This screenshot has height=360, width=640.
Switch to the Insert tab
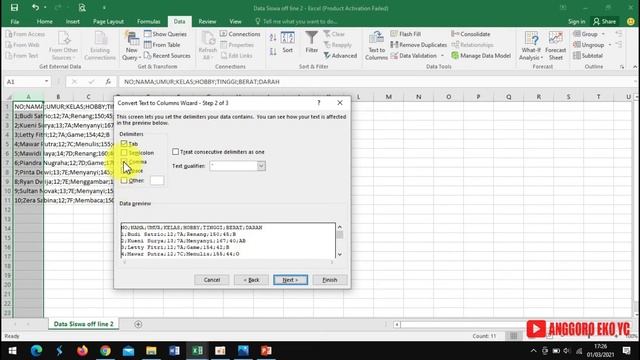pos(73,22)
